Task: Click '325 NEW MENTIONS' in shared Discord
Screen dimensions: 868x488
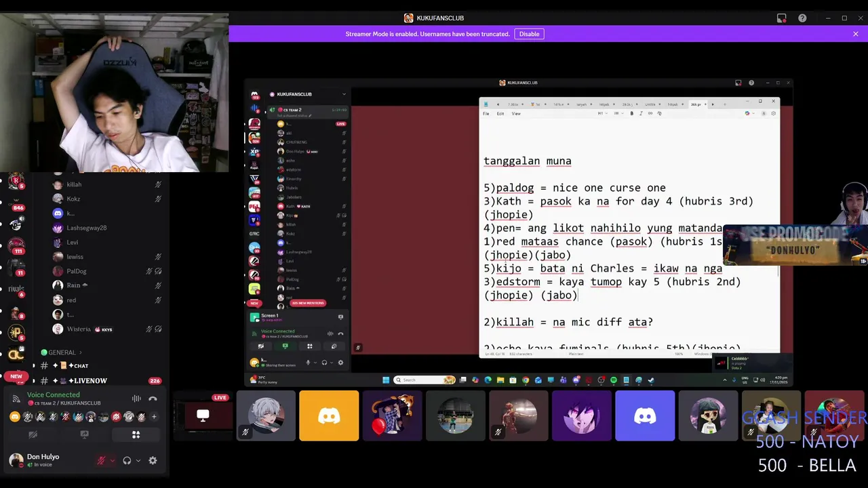Action: tap(309, 303)
